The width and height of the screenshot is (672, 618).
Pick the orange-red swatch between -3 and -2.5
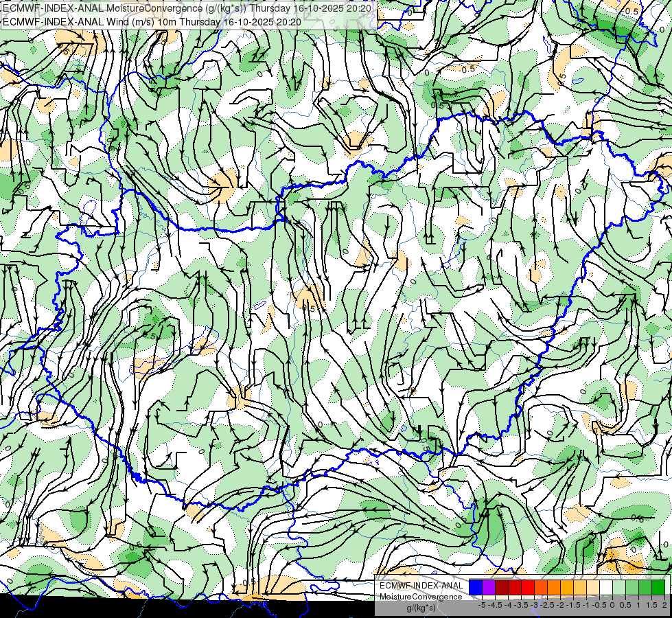pos(541,588)
